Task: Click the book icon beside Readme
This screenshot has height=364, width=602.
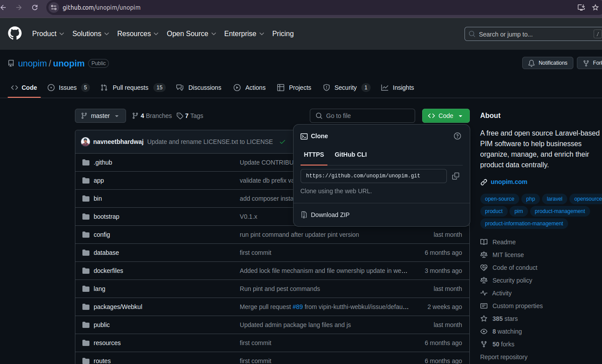Action: point(484,242)
